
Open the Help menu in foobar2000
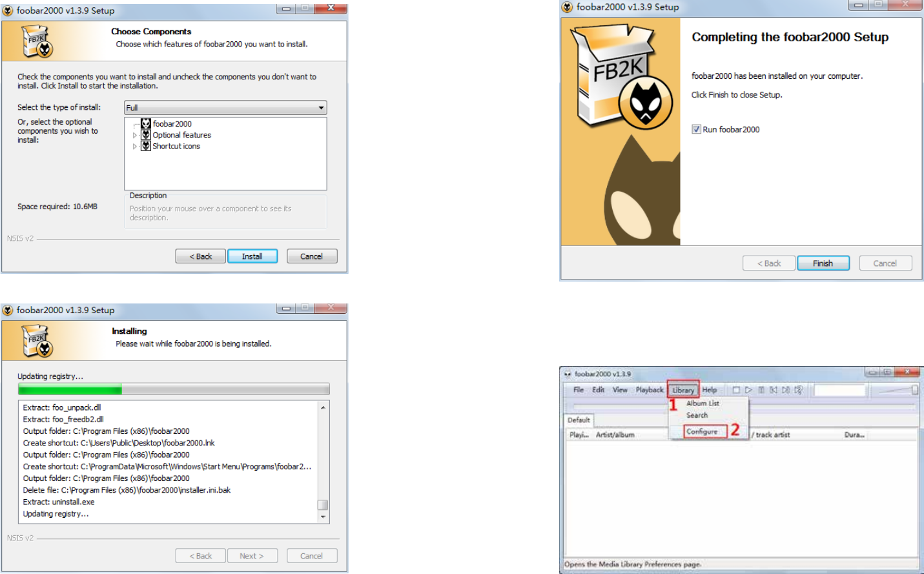click(x=710, y=390)
